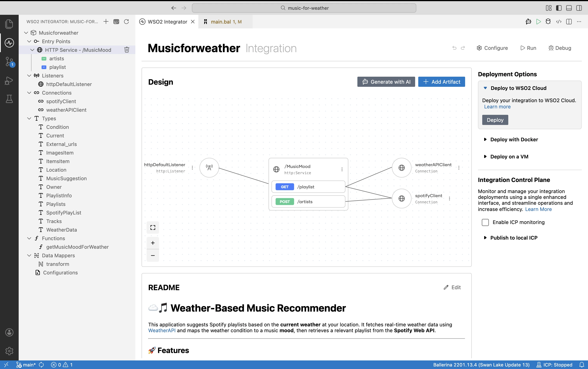This screenshot has width=588, height=369.
Task: Edit the README
Action: coord(452,287)
